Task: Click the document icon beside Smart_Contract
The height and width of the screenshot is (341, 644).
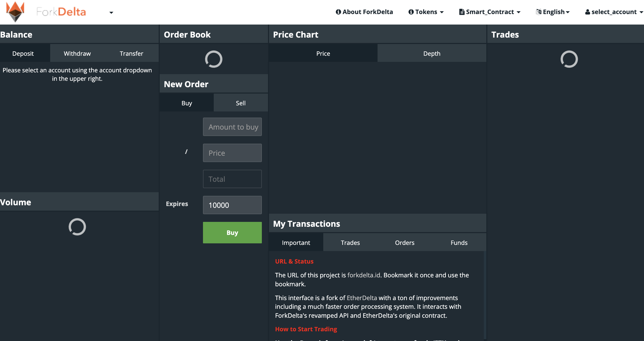Action: [462, 12]
